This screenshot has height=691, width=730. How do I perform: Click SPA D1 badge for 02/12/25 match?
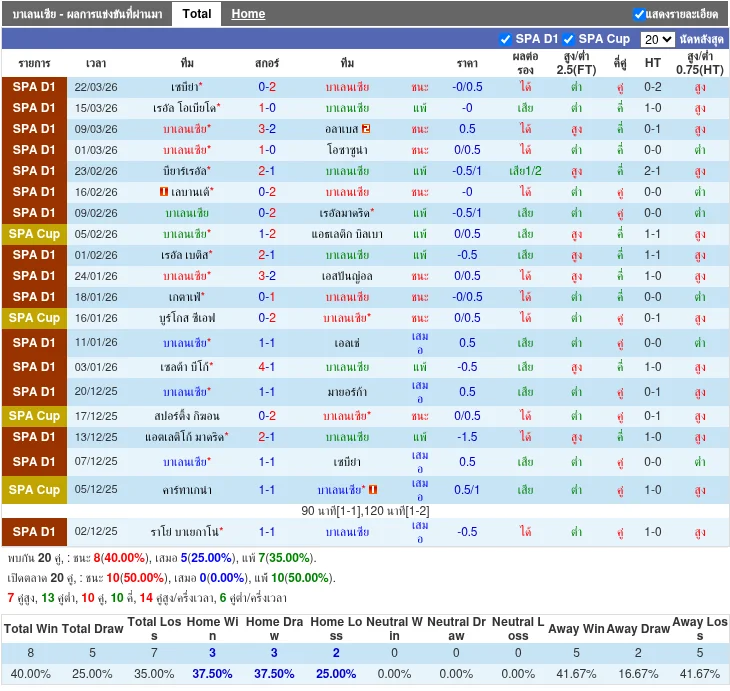pos(34,532)
